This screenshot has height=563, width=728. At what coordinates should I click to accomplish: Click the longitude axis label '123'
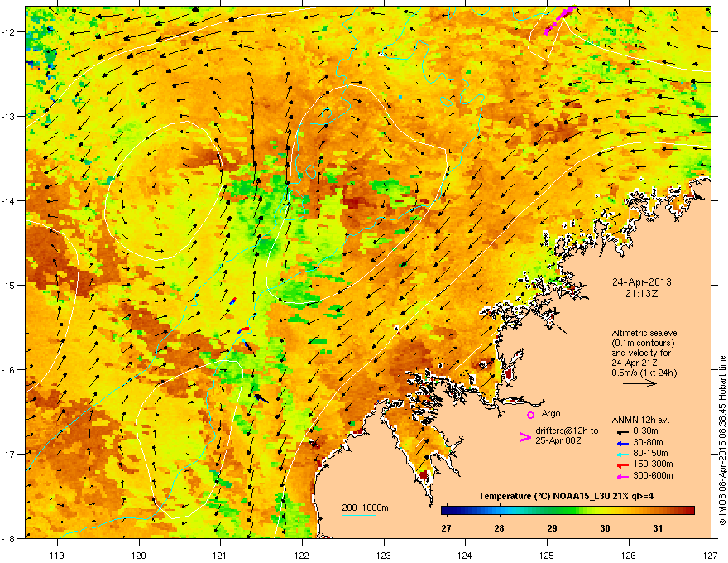pyautogui.click(x=384, y=555)
